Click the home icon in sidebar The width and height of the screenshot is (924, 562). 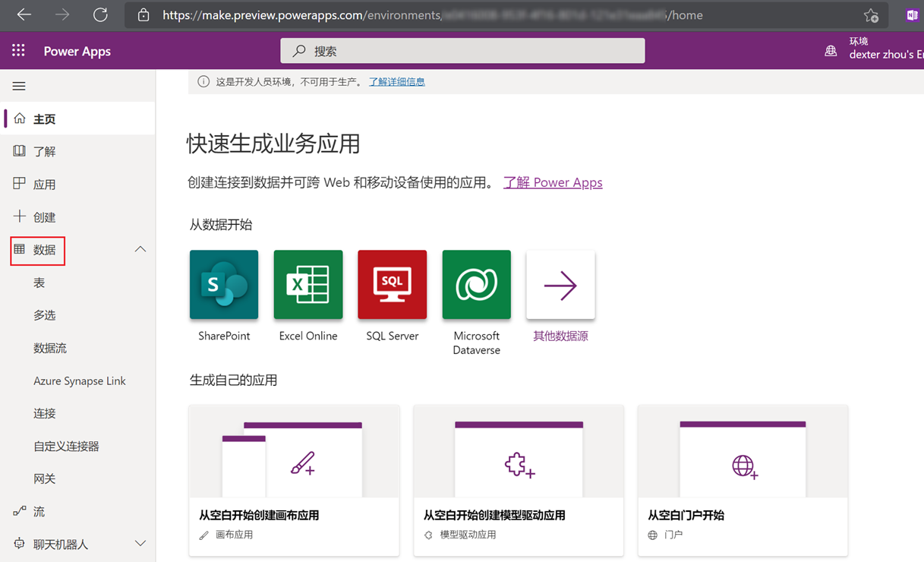[20, 118]
